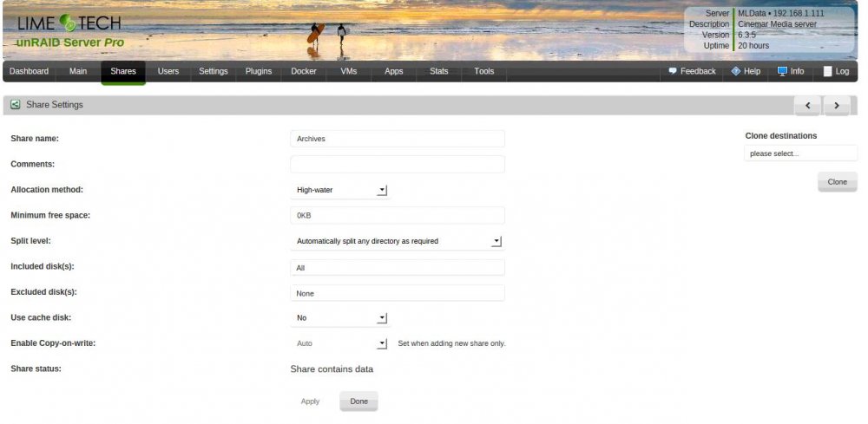868x424 pixels.
Task: Select the Shares tab
Action: (x=123, y=72)
